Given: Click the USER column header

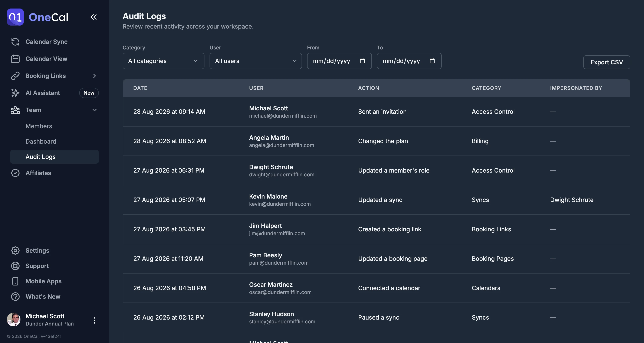Looking at the screenshot, I should pos(256,88).
